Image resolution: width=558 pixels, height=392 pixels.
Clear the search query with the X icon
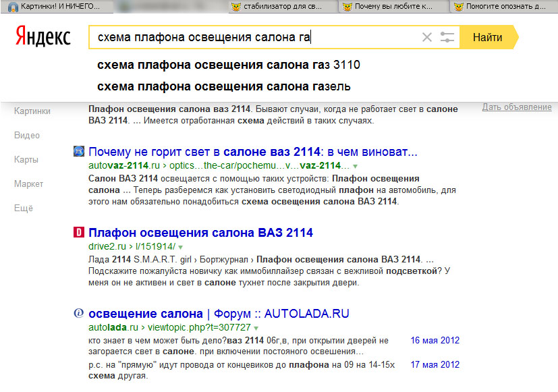click(426, 38)
